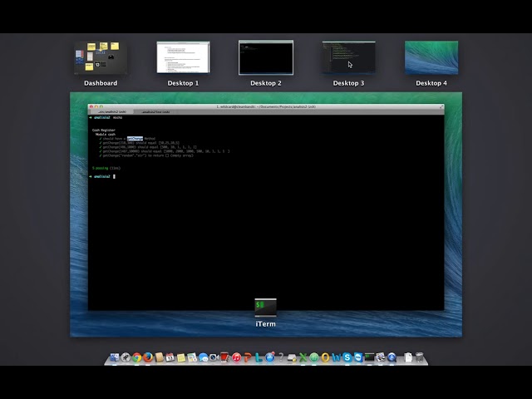Click the 'Module cash' line in terminal
The image size is (532, 399).
point(106,135)
